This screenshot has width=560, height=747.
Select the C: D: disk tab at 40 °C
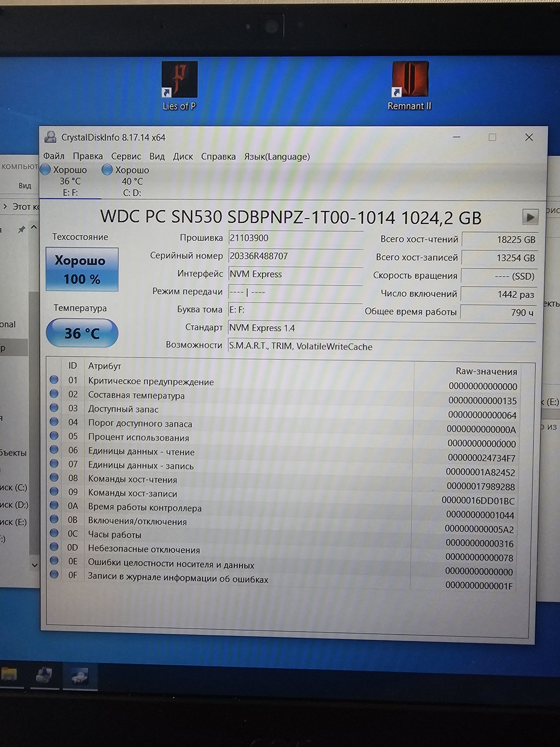pyautogui.click(x=131, y=181)
